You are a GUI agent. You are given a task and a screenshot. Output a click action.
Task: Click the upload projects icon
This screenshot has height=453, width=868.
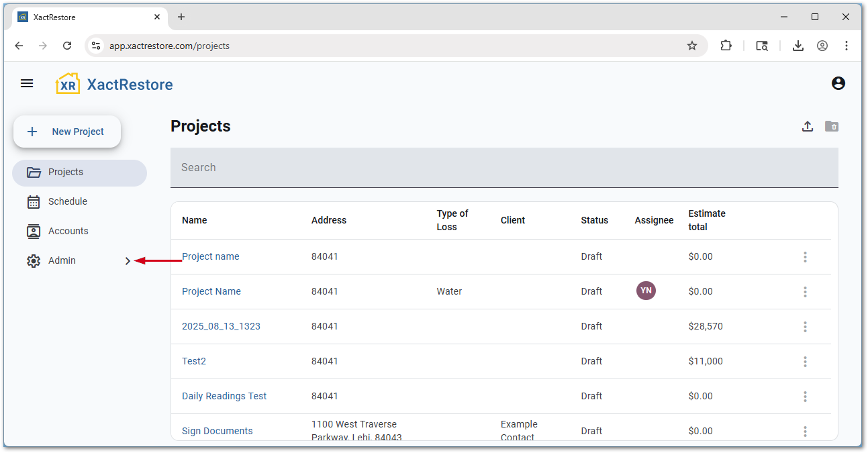coord(808,126)
